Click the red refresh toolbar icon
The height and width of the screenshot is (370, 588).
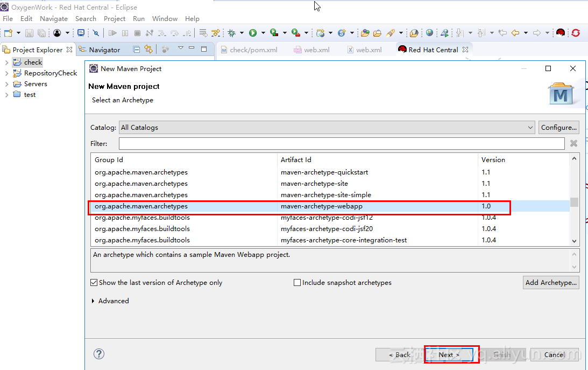coord(576,33)
